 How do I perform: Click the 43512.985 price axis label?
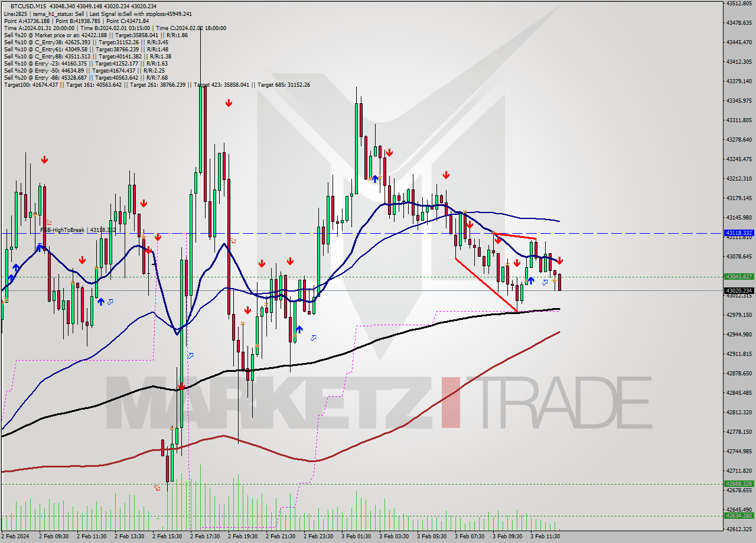click(739, 3)
